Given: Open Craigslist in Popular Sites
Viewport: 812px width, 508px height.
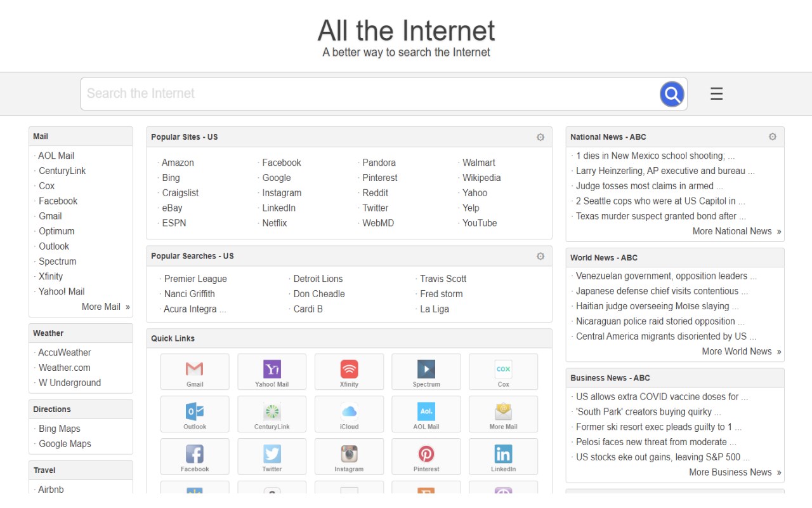Looking at the screenshot, I should (180, 193).
